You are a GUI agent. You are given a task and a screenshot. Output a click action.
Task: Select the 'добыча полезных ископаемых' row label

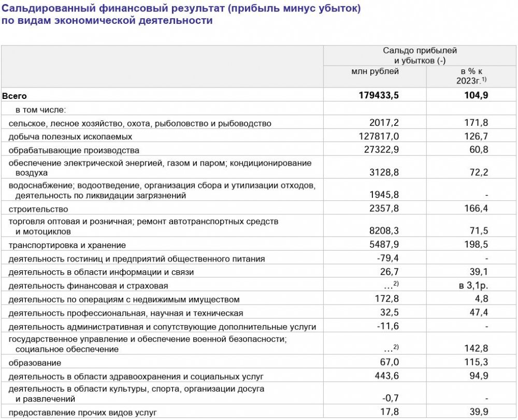click(70, 137)
